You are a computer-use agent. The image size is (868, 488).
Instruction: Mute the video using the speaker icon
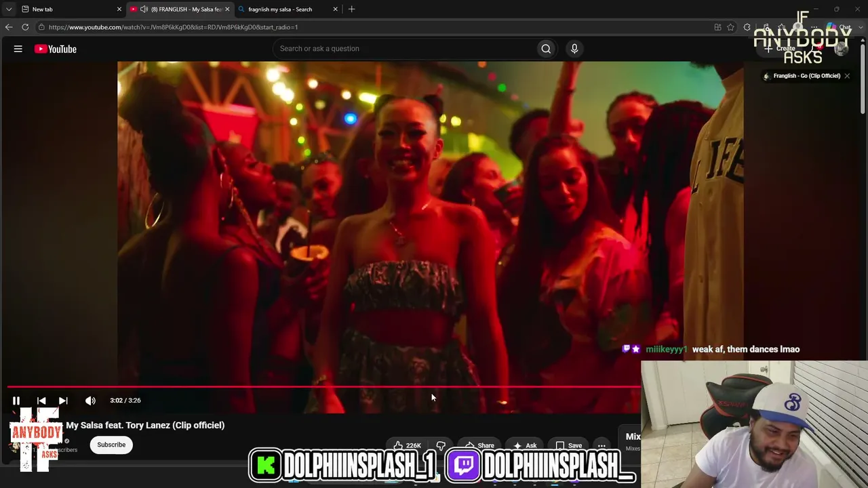tap(90, 401)
